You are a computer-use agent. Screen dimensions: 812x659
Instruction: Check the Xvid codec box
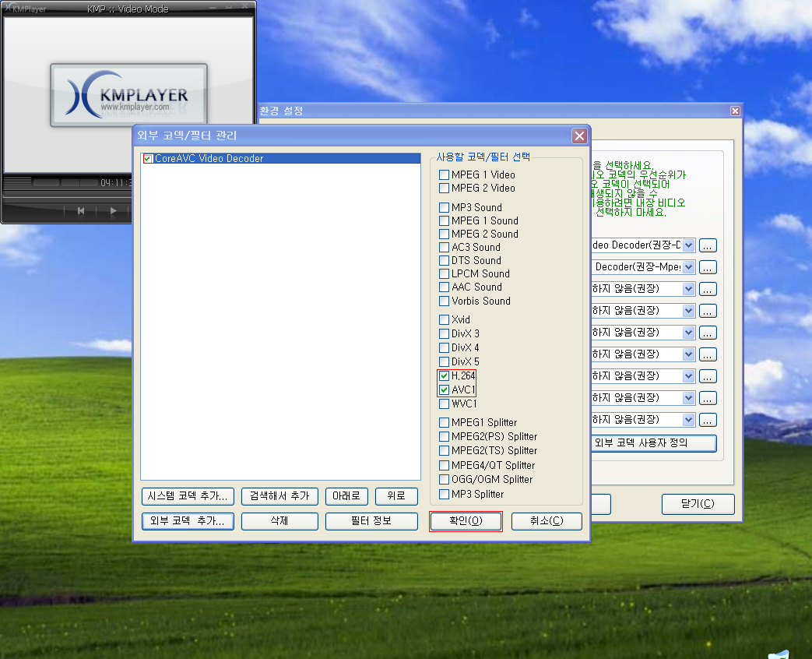444,319
